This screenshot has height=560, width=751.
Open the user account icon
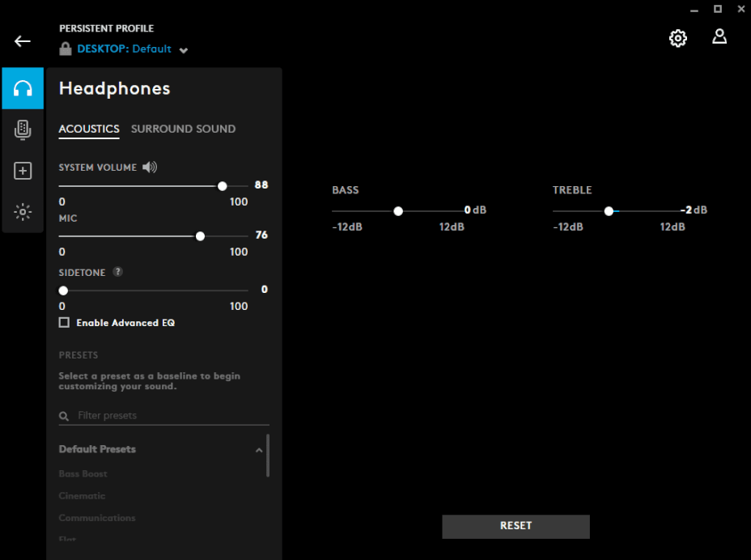719,37
